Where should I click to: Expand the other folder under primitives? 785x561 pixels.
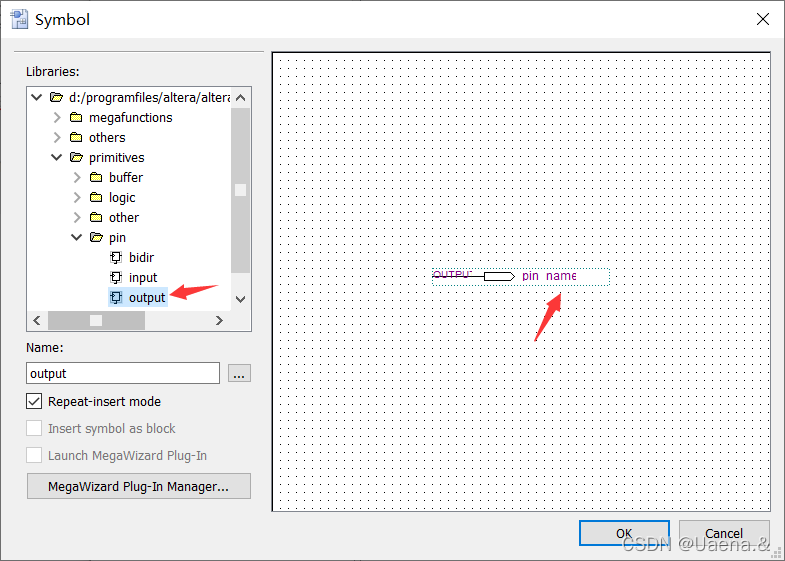pos(77,217)
